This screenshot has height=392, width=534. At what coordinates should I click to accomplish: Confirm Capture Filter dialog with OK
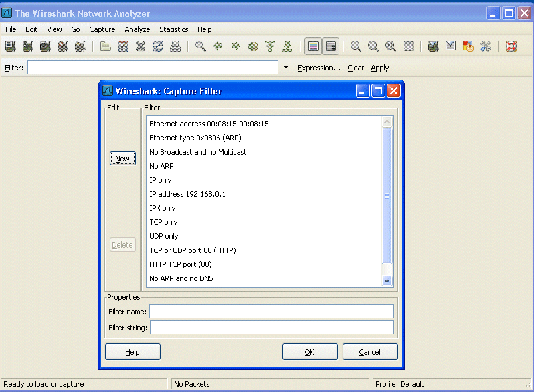tap(310, 351)
